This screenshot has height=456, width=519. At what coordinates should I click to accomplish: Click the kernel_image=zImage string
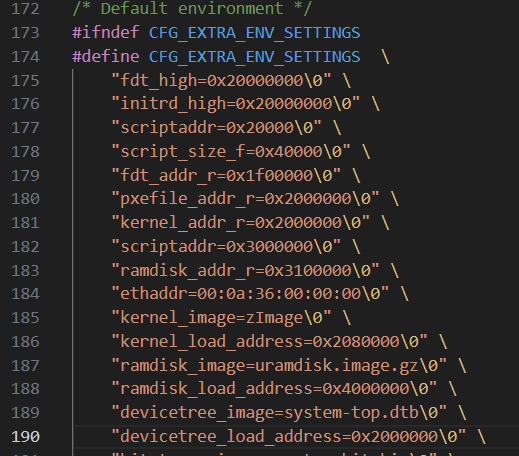221,317
